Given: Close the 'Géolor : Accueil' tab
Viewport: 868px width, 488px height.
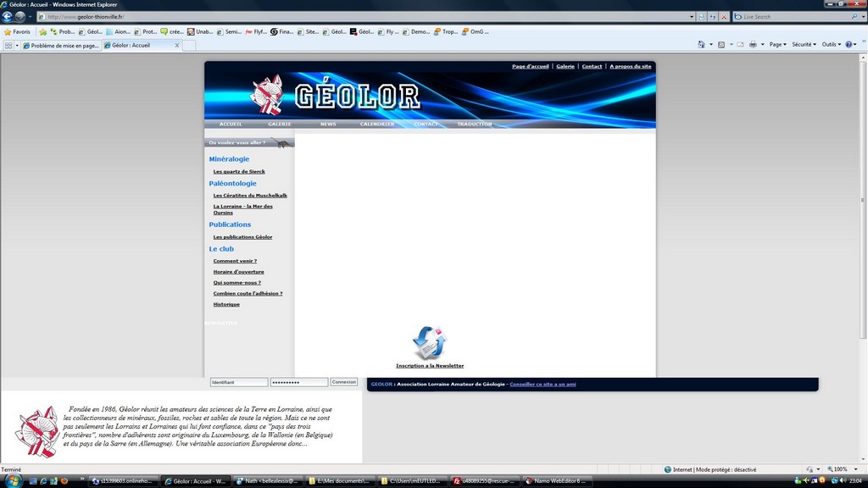Looking at the screenshot, I should click(x=177, y=46).
